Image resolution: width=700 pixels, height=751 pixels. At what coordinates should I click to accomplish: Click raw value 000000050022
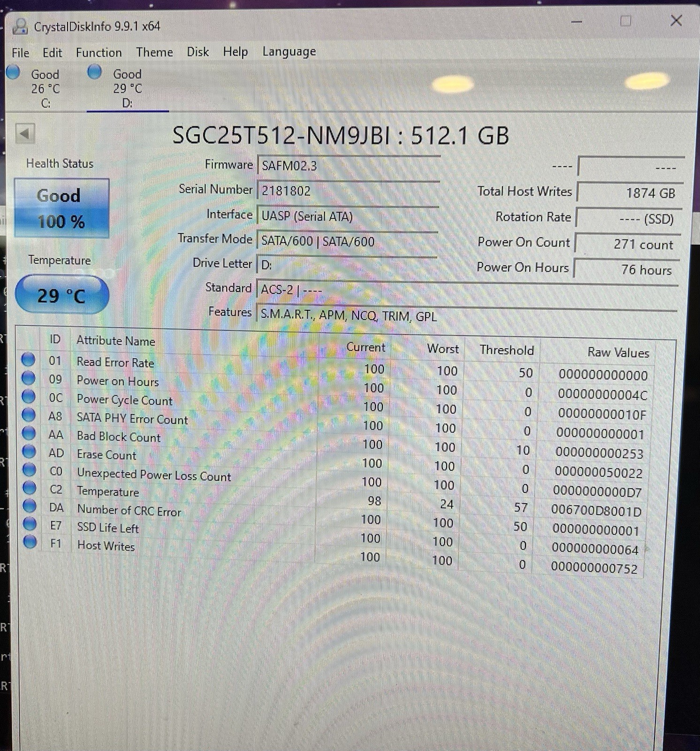point(598,472)
